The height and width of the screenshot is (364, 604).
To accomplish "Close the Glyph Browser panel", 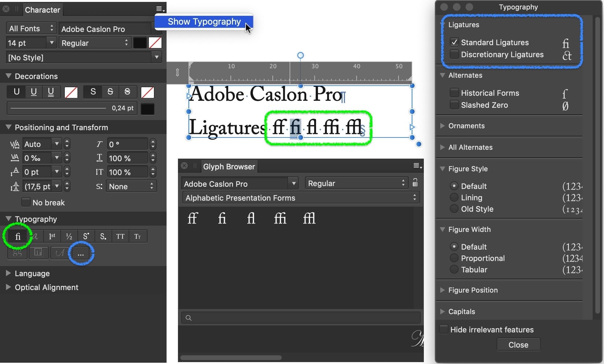I will pyautogui.click(x=184, y=166).
